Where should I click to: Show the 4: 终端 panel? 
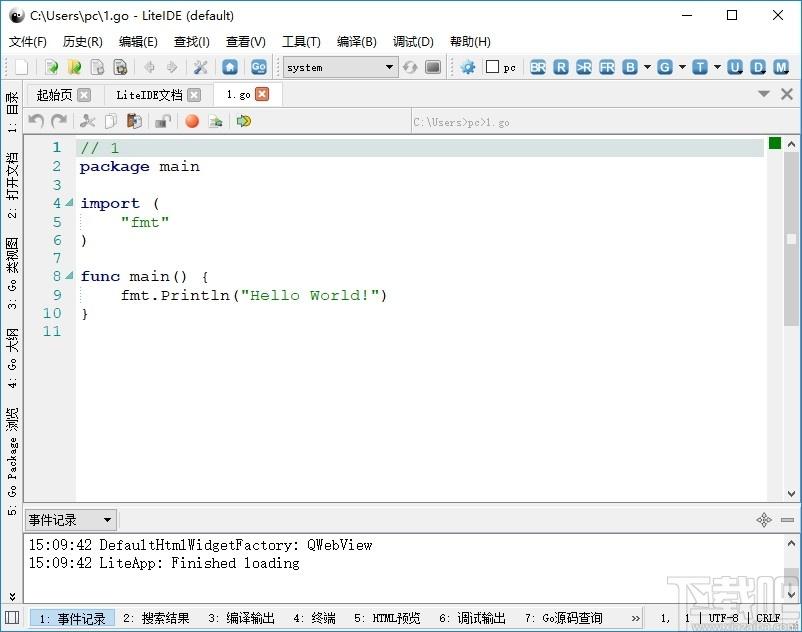(315, 618)
